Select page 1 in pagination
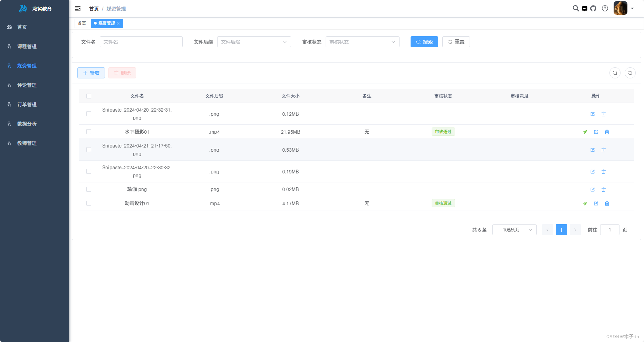The image size is (644, 342). (561, 230)
